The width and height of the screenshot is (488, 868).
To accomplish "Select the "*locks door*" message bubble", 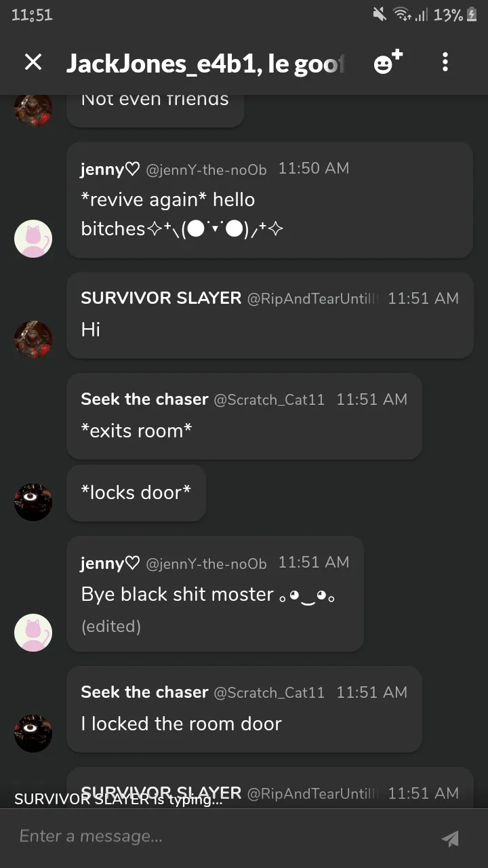I will (x=136, y=493).
